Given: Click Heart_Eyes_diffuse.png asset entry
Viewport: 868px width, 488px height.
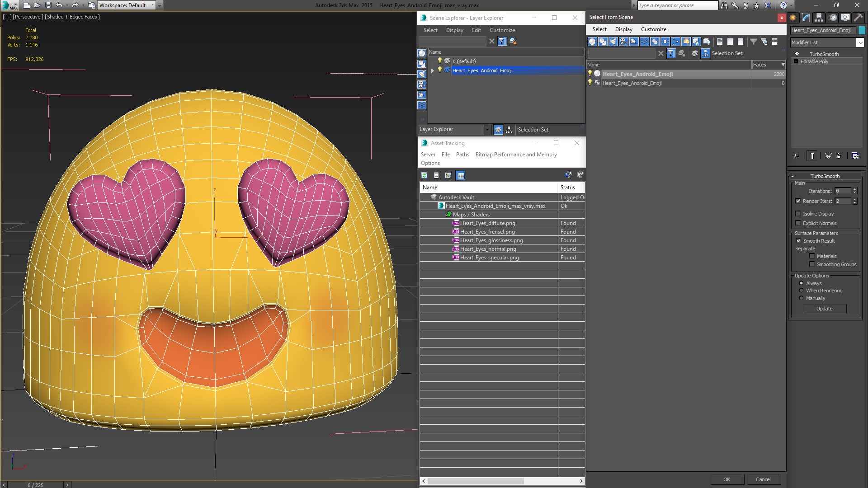Looking at the screenshot, I should [487, 222].
